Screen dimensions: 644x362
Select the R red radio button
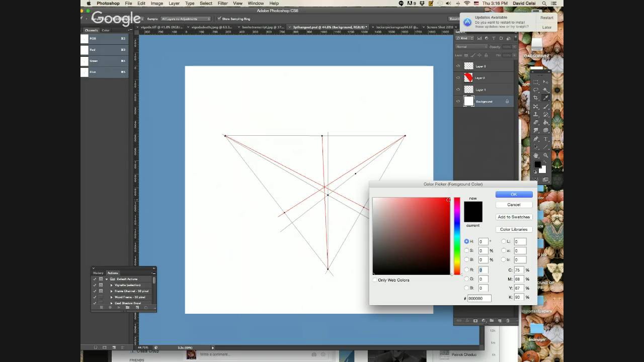pos(466,270)
